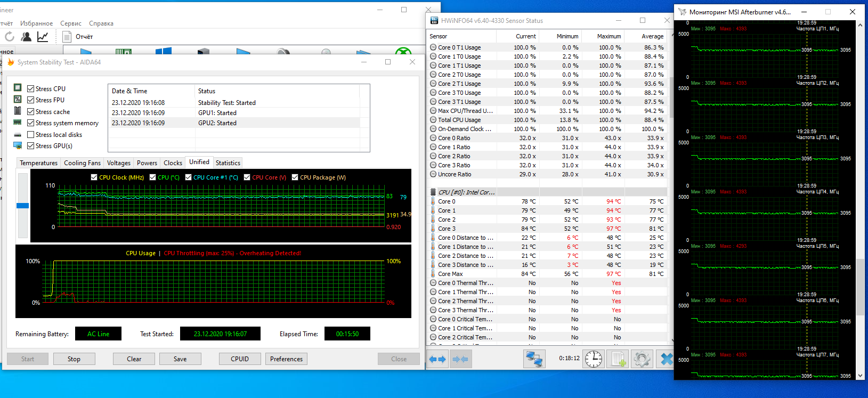The width and height of the screenshot is (868, 398).
Task: Enable the Stress local disks checkbox
Action: click(x=31, y=135)
